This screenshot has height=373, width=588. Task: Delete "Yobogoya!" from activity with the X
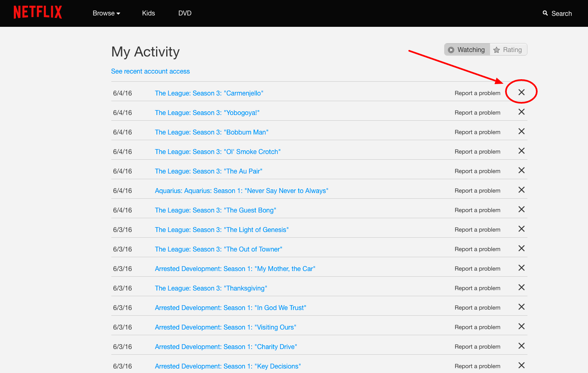521,112
